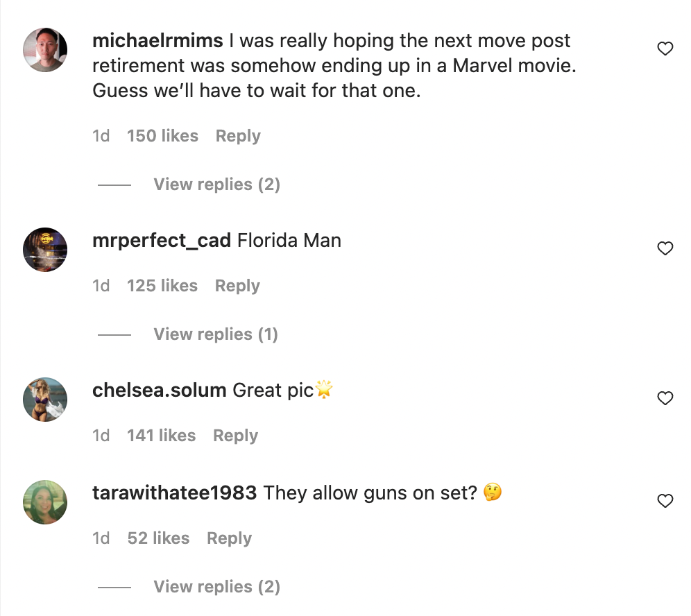Reply to the Florida Man comment
This screenshot has width=691, height=616.
[237, 285]
